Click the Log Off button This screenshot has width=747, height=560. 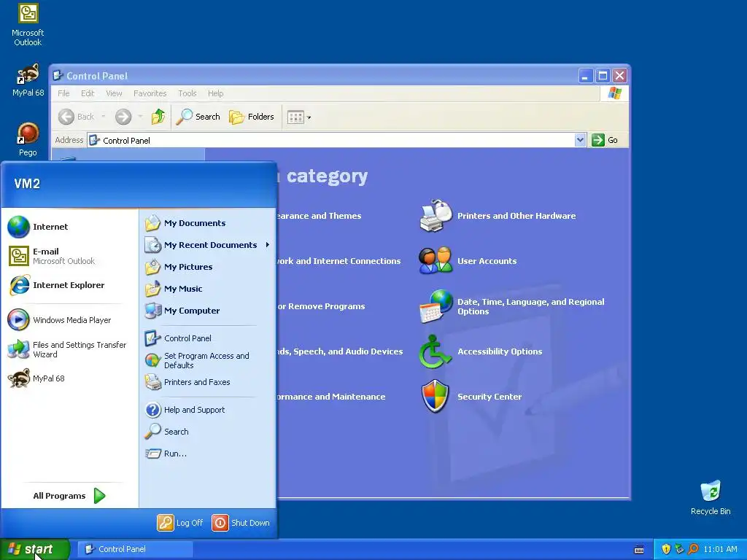181,522
